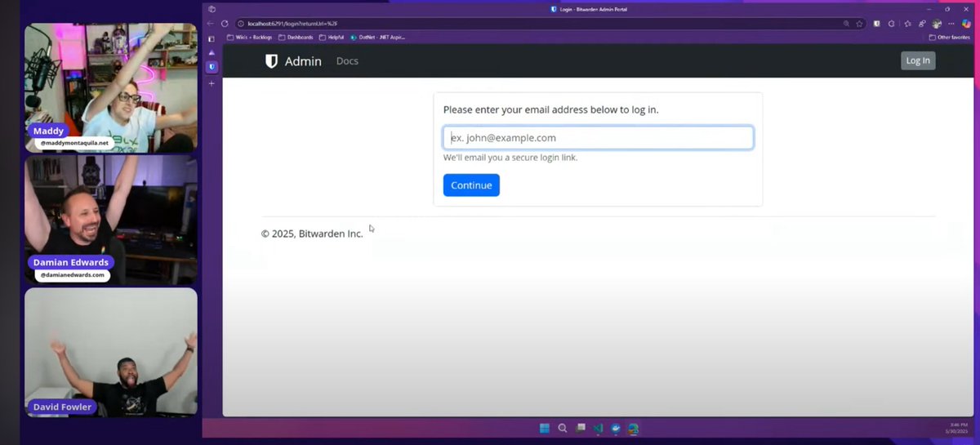The image size is (980, 445).
Task: Open Docker Desktop from taskbar
Action: coord(616,428)
